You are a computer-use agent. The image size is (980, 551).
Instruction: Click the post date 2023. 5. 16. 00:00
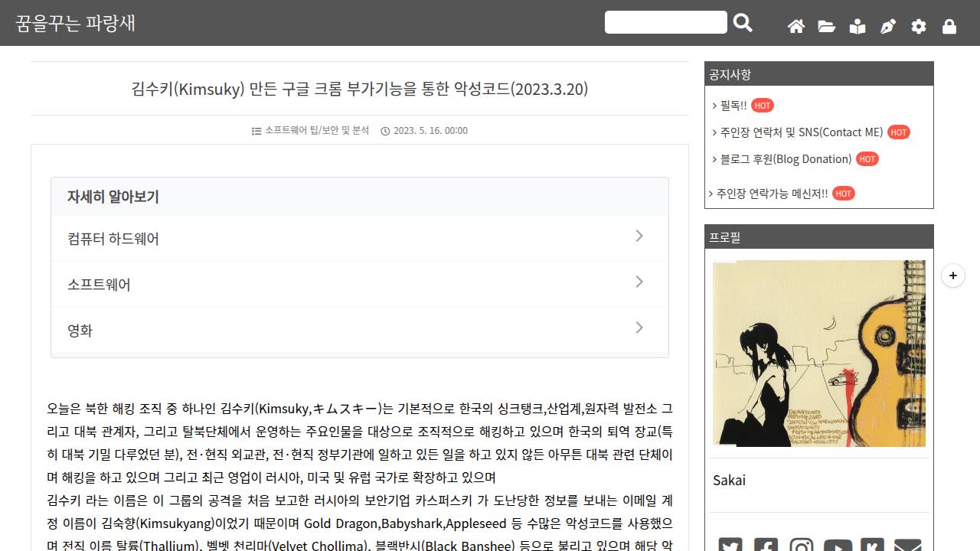430,130
